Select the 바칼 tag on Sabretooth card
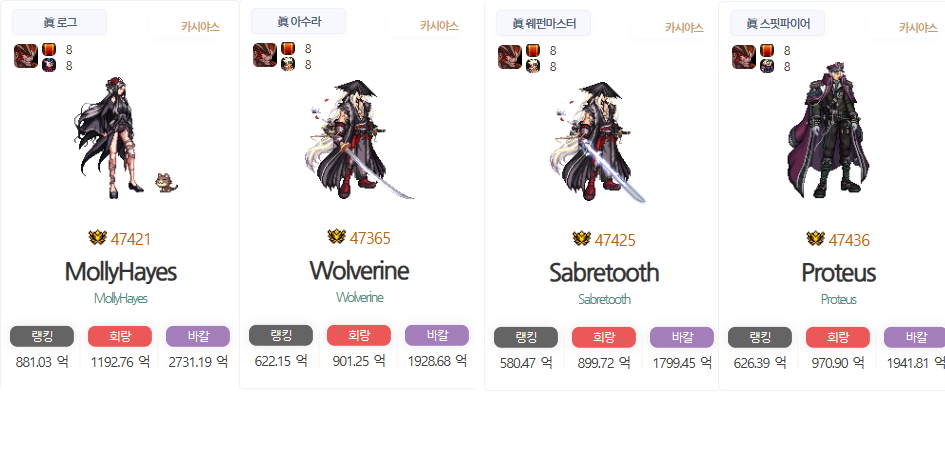The image size is (945, 469). point(682,338)
